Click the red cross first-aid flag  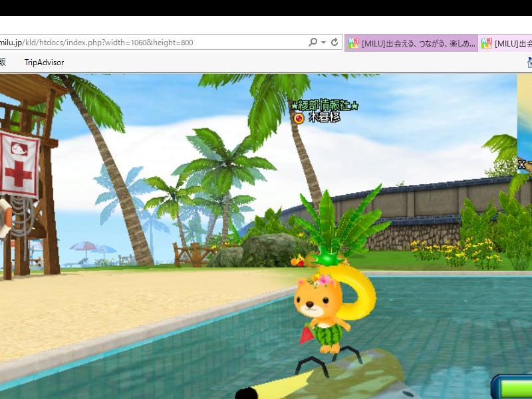coord(18,163)
